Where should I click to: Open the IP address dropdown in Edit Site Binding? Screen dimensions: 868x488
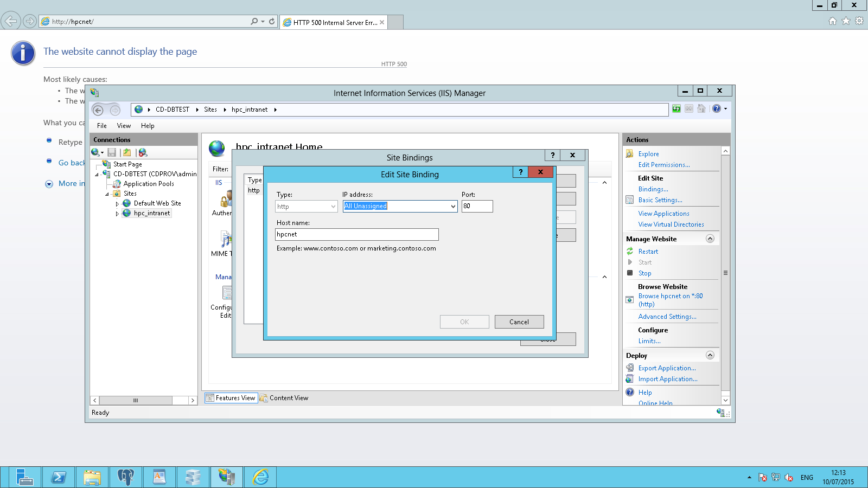(x=453, y=207)
